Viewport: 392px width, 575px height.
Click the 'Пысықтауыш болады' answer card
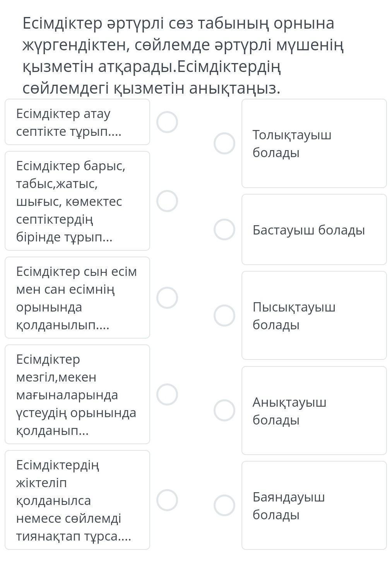[x=314, y=315]
